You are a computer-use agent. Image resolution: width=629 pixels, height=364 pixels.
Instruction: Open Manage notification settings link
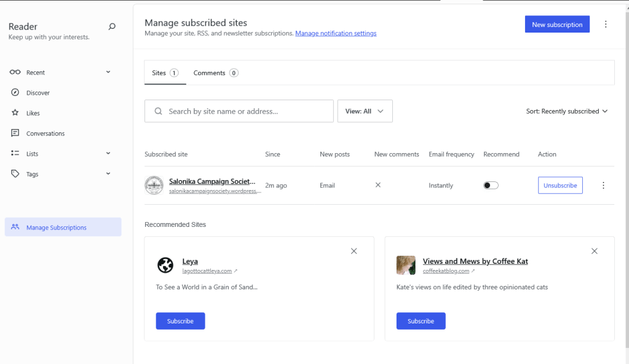click(336, 33)
